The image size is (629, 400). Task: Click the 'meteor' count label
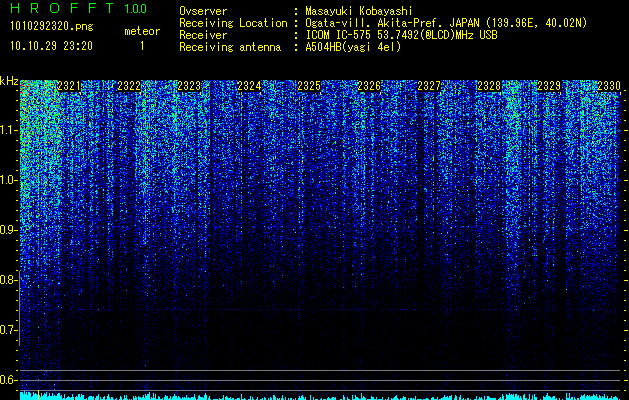tap(142, 31)
